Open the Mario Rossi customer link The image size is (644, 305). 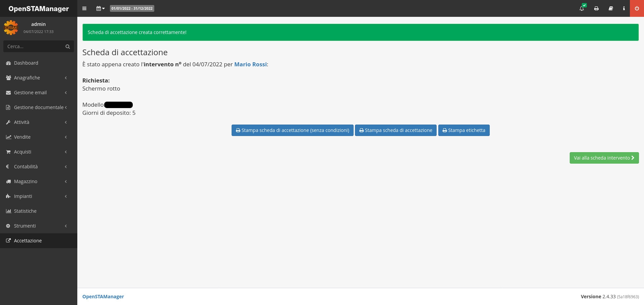coord(250,64)
